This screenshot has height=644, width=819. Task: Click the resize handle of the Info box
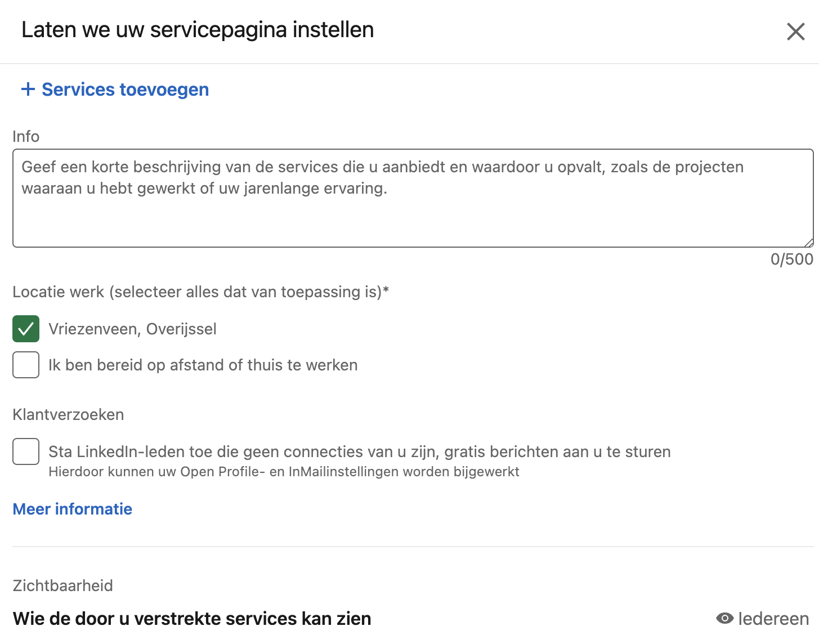[808, 243]
